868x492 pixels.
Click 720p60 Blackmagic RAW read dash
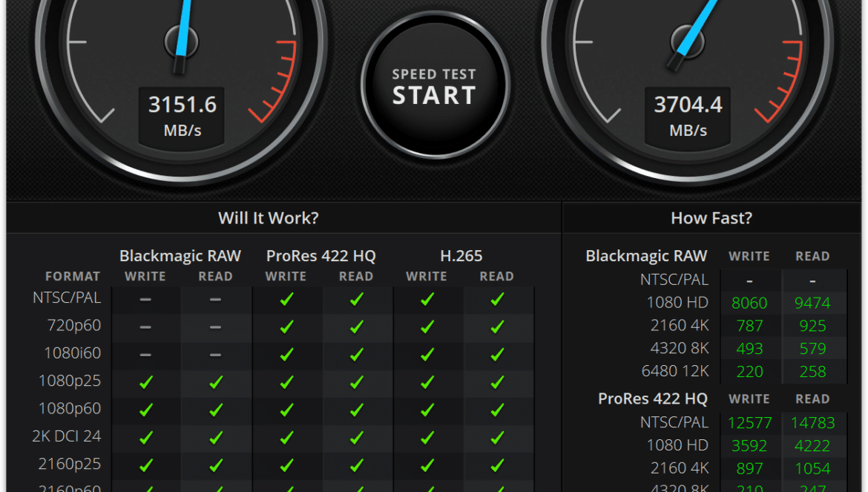click(x=216, y=327)
